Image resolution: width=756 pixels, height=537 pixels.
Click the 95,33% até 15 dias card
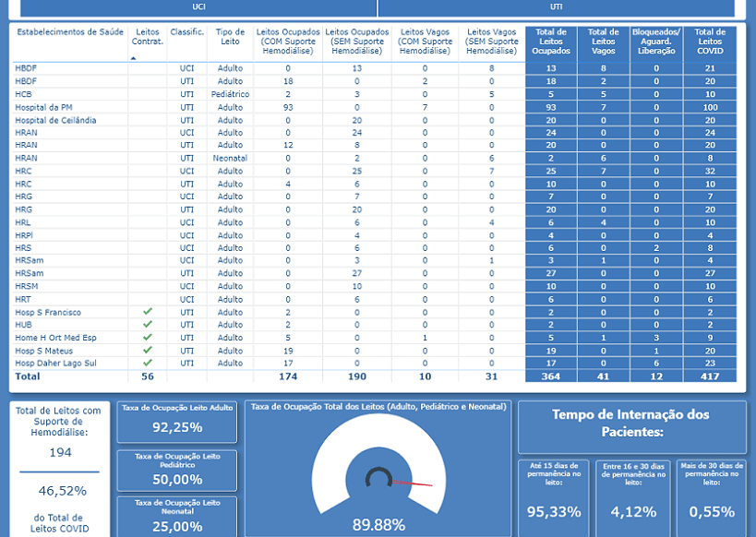554,498
